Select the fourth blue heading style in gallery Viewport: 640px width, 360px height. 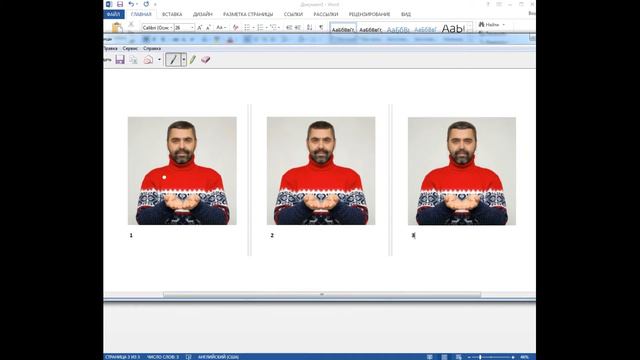click(x=425, y=29)
